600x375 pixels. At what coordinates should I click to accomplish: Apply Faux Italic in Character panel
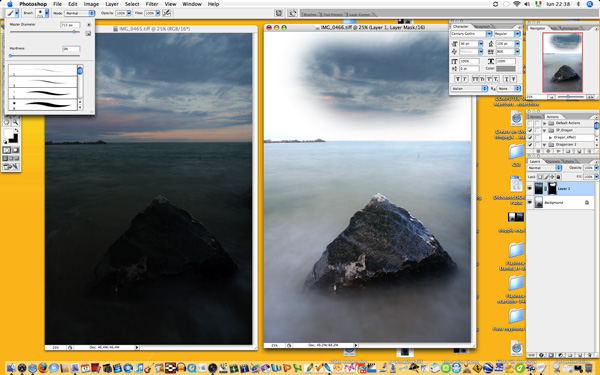[x=465, y=79]
